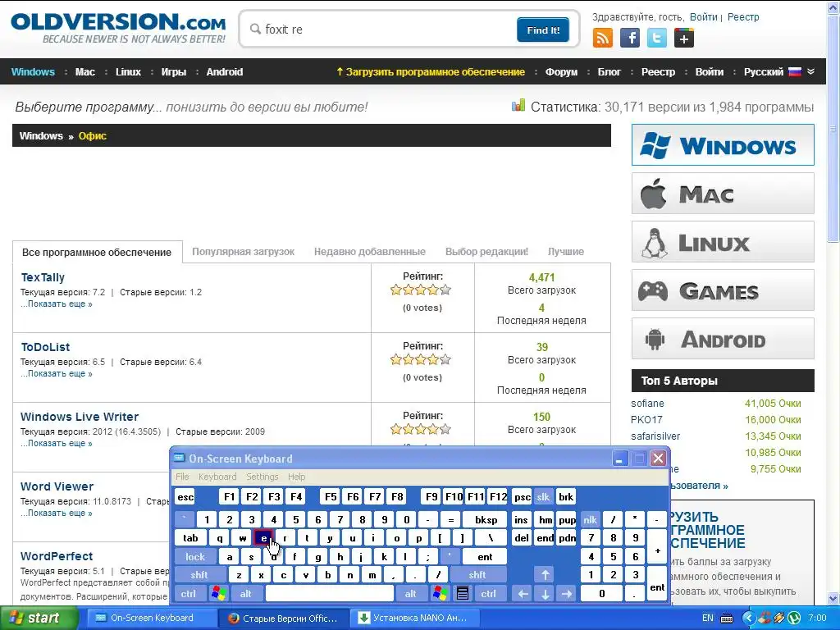The image size is (840, 630).
Task: Click the On-Screen Keyboard title bar icon
Action: [x=180, y=459]
